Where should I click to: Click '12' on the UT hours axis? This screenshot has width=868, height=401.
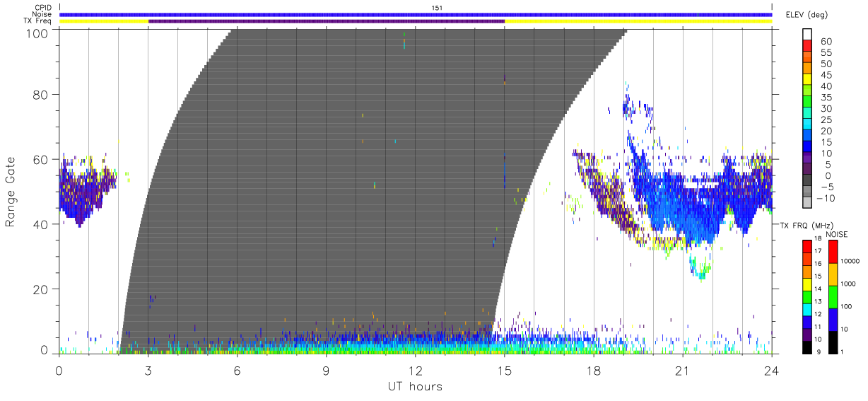[x=416, y=371]
